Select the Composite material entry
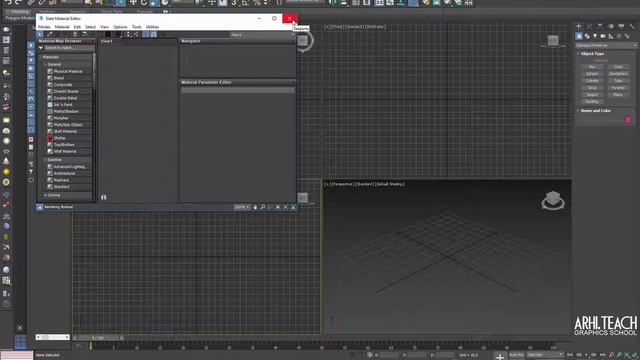 click(x=69, y=85)
